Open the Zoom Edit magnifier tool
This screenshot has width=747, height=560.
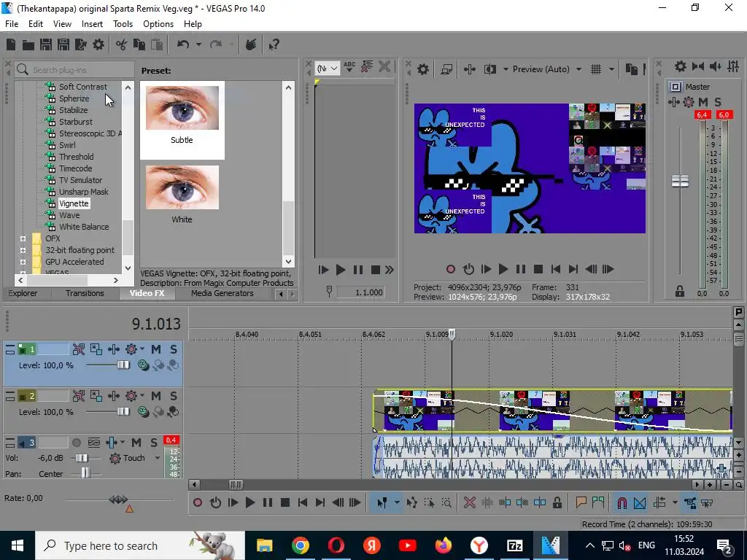446,502
